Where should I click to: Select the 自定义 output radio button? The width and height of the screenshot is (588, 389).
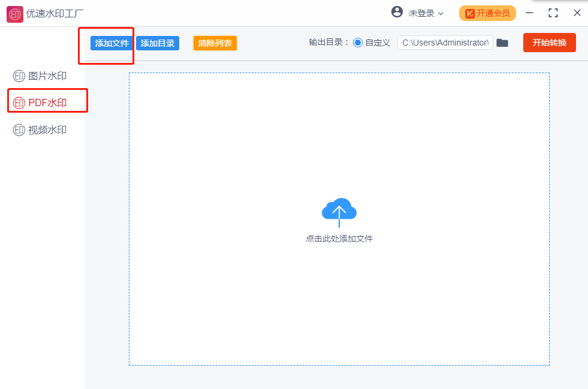(x=358, y=43)
